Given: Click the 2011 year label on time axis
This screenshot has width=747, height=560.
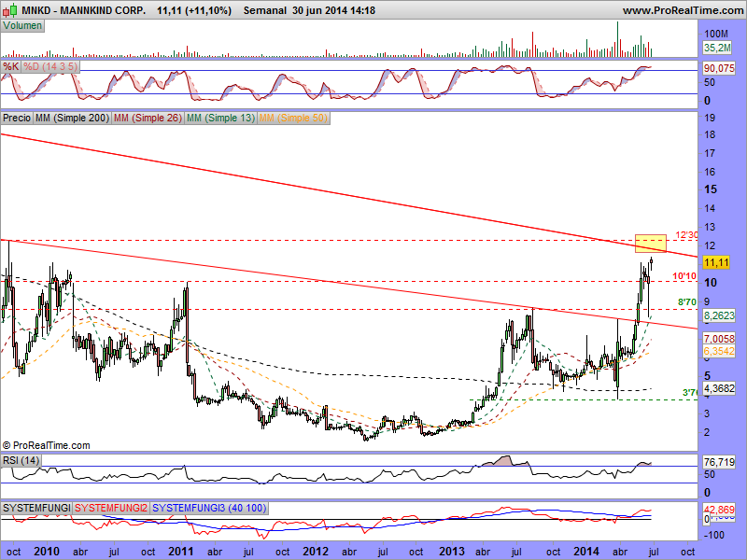Looking at the screenshot, I should [181, 552].
